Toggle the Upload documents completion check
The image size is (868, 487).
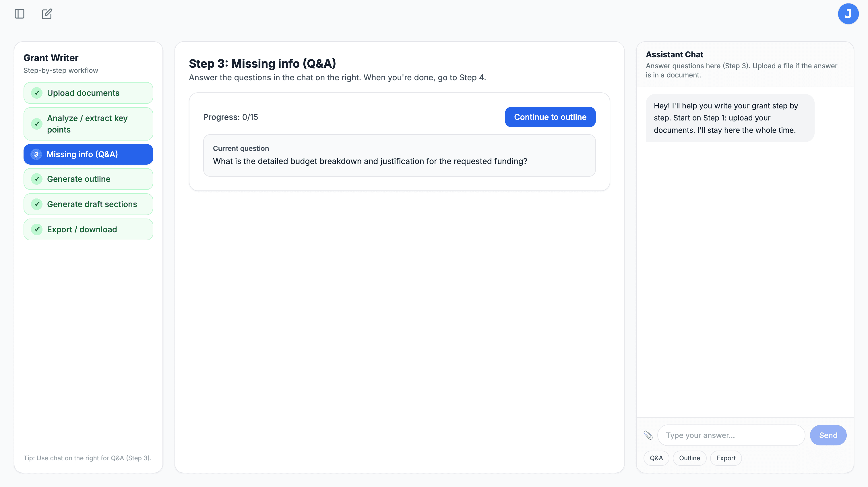tap(37, 93)
